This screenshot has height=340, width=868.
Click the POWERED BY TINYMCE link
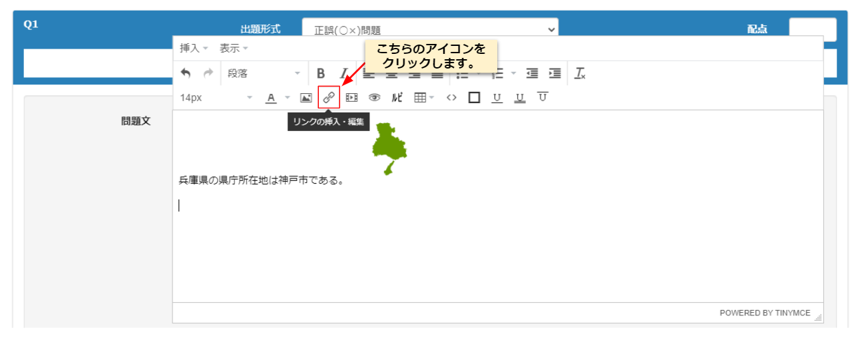(765, 313)
